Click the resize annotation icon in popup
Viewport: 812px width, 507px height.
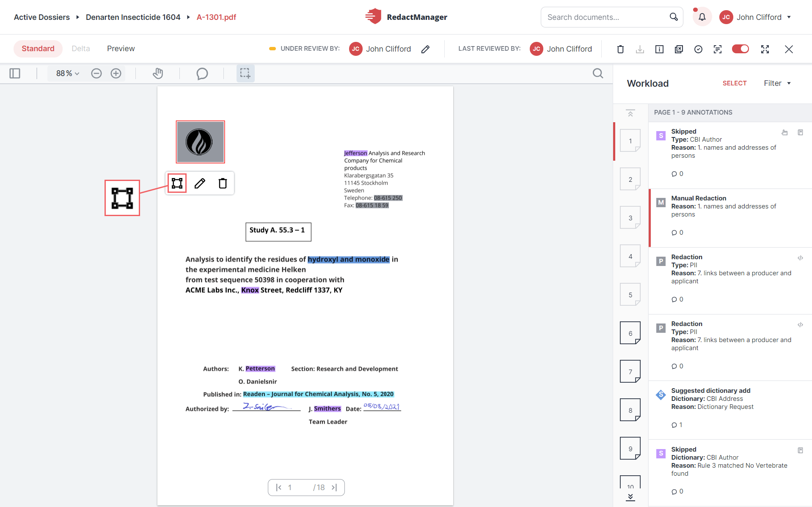pos(177,183)
